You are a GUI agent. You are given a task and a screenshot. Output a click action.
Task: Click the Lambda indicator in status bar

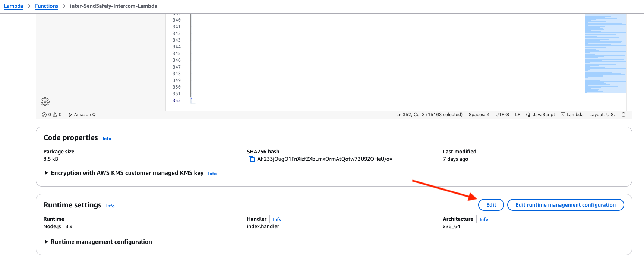coord(572,115)
